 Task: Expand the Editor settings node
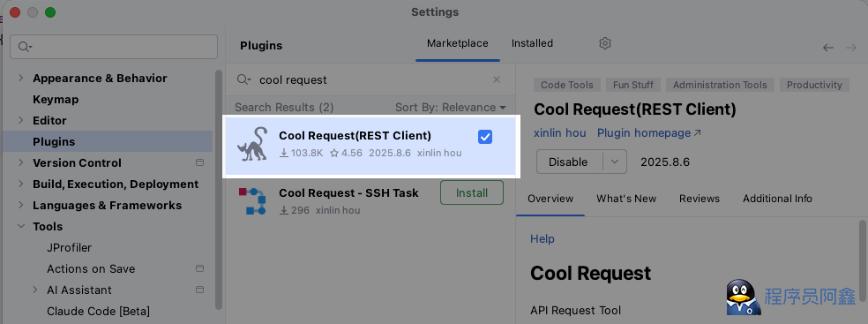tap(21, 120)
